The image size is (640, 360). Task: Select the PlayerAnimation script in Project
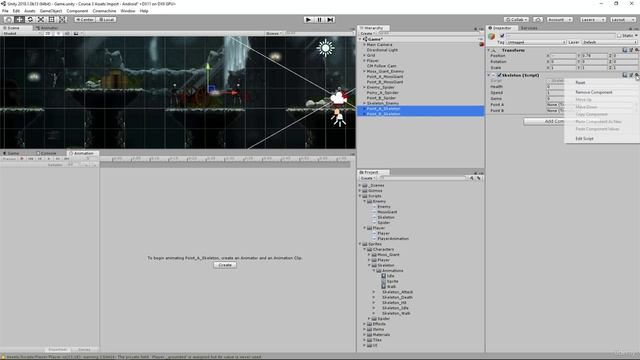coord(393,238)
